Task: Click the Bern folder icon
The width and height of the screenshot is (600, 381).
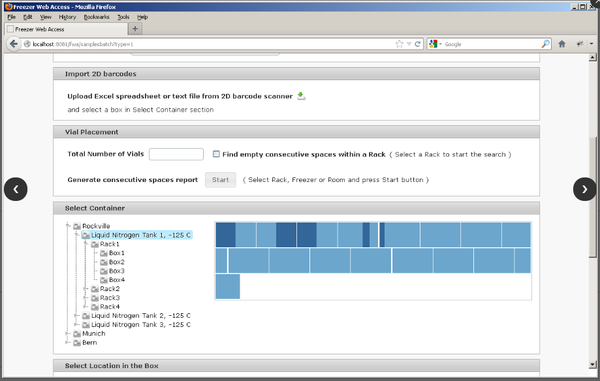Action: coord(77,342)
